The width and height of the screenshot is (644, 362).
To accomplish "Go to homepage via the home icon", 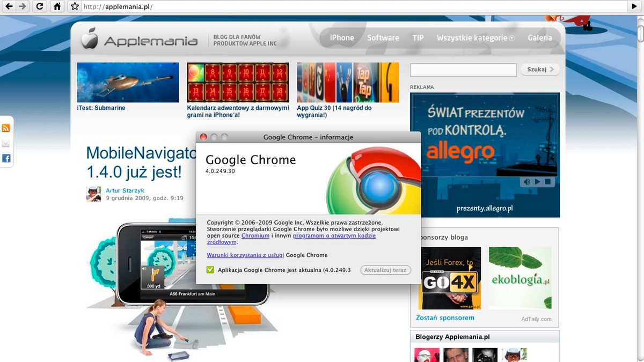I will click(57, 6).
